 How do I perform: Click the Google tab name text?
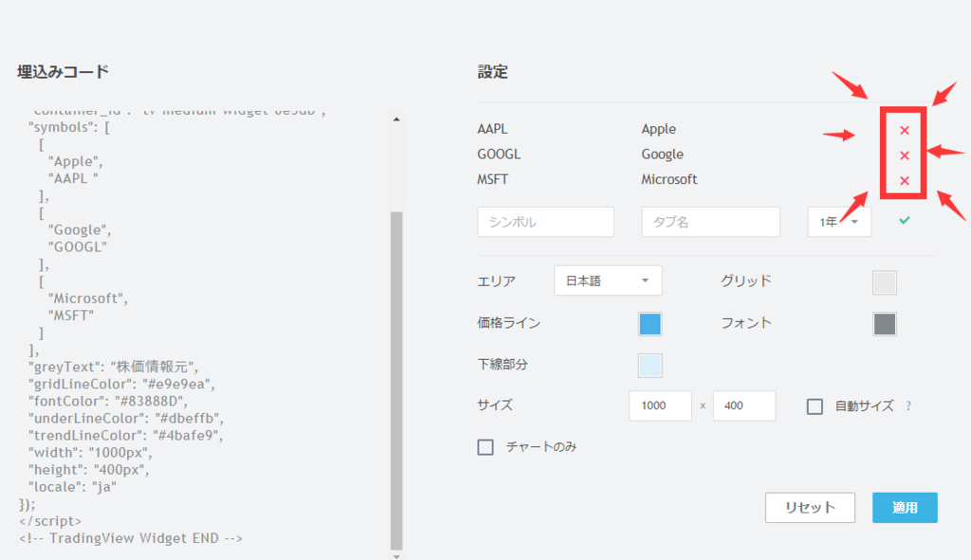click(x=662, y=154)
